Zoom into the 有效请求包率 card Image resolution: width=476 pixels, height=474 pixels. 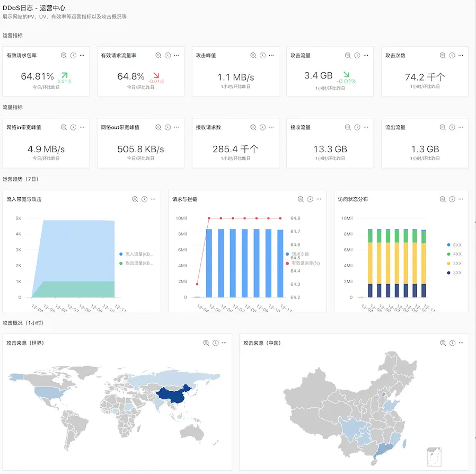[x=64, y=55]
